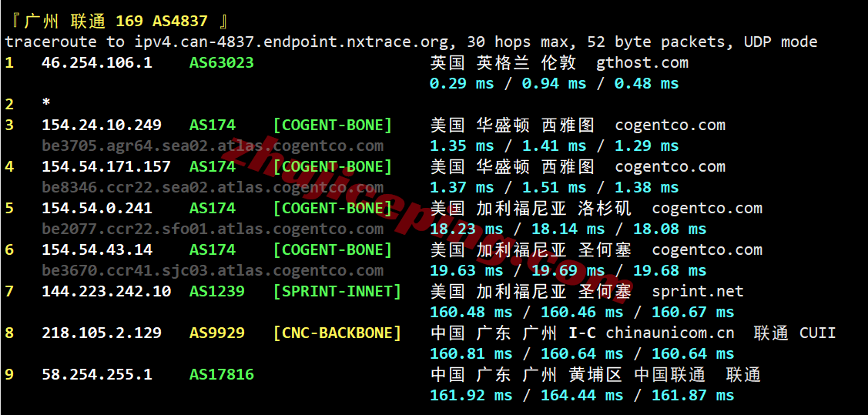
Task: Click [CNC-BACKBONE] tag
Action: pyautogui.click(x=337, y=333)
